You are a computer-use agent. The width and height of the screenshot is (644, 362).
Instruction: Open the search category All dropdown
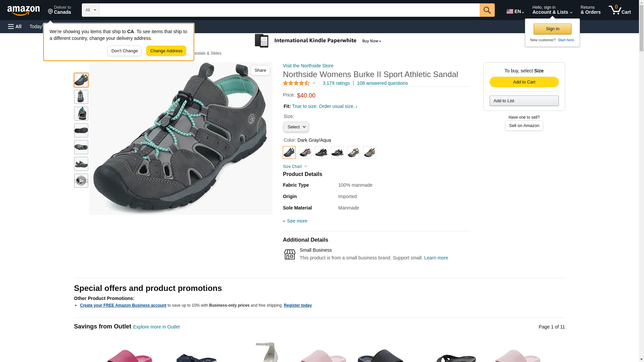click(x=90, y=10)
